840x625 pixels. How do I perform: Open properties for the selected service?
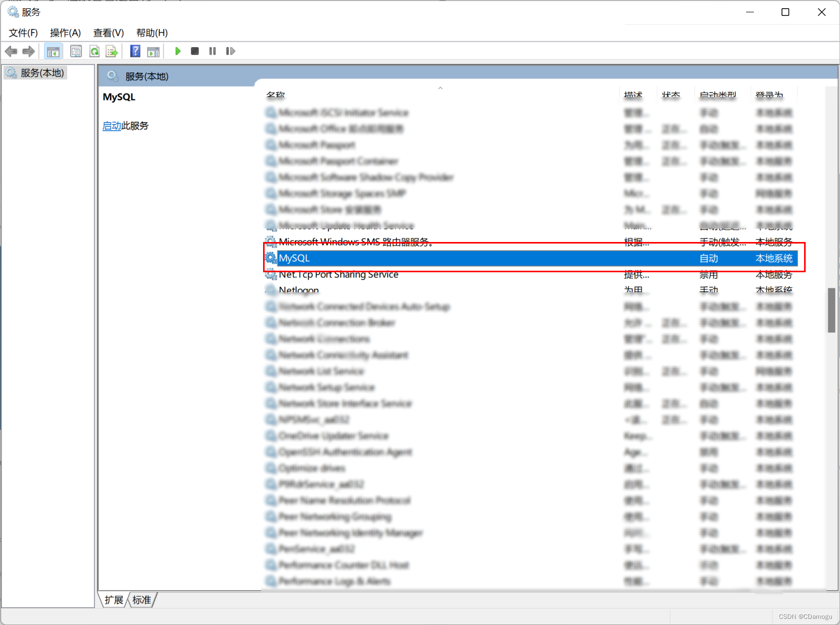[76, 51]
